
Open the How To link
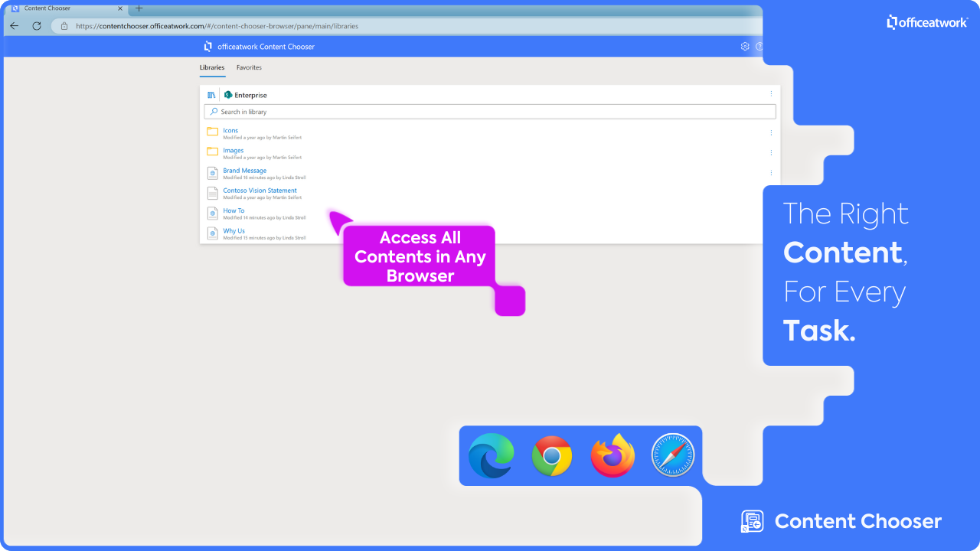point(234,210)
